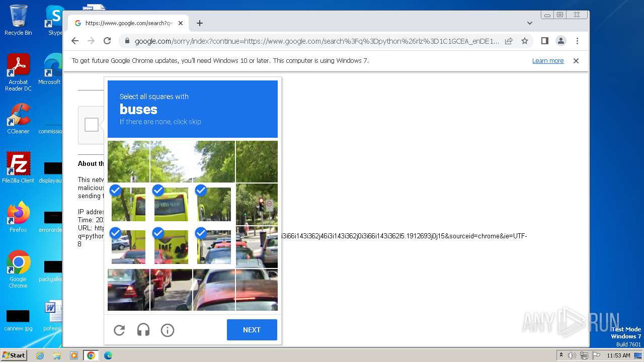The width and height of the screenshot is (644, 362).
Task: Click the captcha reload challenge icon
Action: [x=119, y=330]
